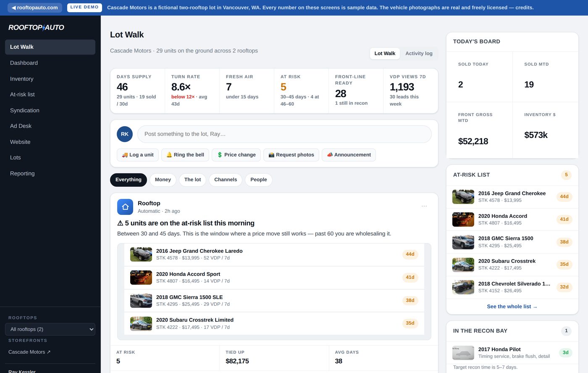Click the Sold MTD value 19
This screenshot has height=373, width=588.
coord(529,85)
